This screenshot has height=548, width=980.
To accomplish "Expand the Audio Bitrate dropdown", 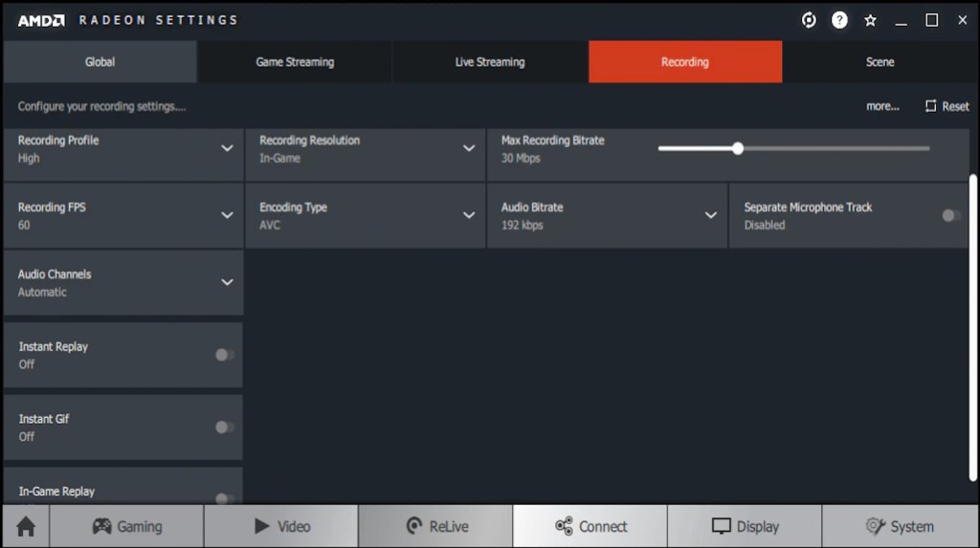I will (711, 215).
